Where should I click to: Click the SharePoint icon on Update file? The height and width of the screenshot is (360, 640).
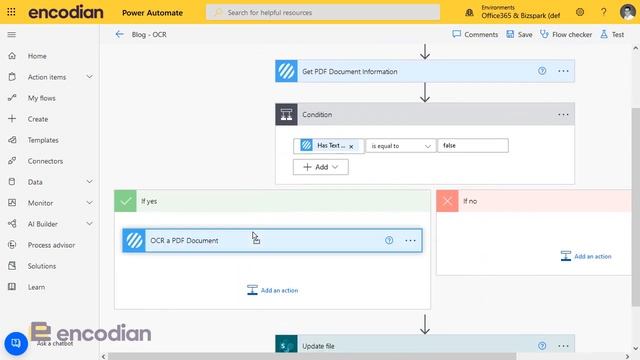tap(286, 344)
